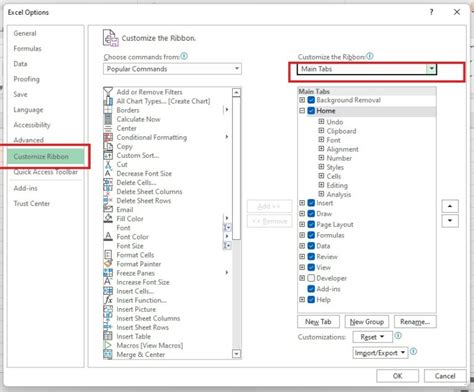Click the Delete Sheet Rows icon
This screenshot has height=392, width=474.
(x=108, y=200)
